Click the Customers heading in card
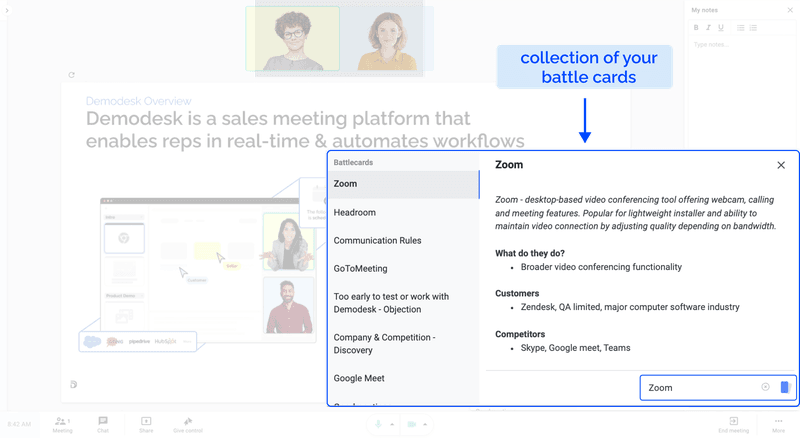The width and height of the screenshot is (800, 438). [x=517, y=294]
